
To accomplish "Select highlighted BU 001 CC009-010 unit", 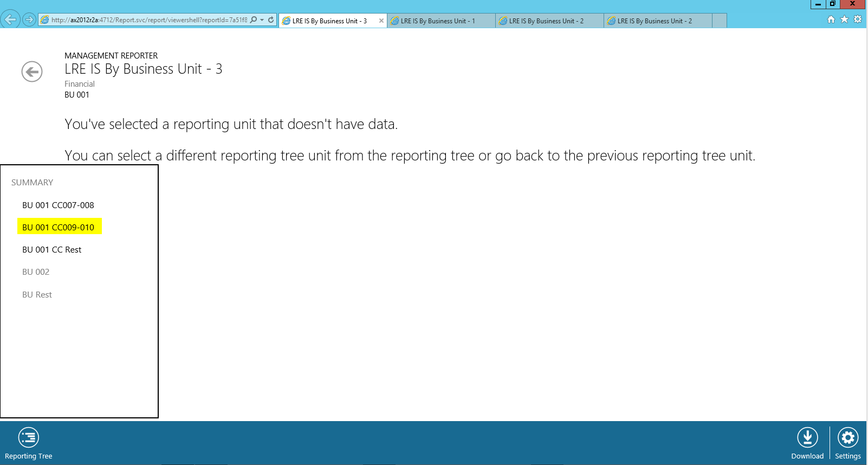I will [59, 228].
